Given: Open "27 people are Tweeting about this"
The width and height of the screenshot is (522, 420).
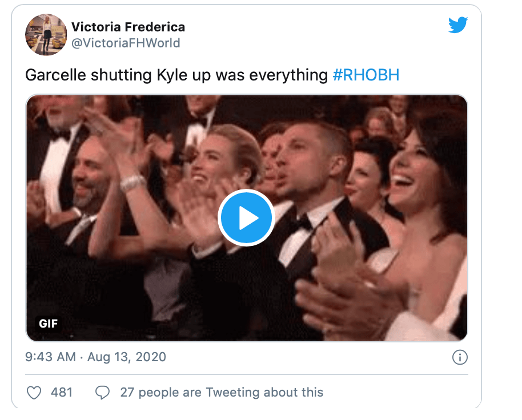Looking at the screenshot, I should click(x=222, y=392).
